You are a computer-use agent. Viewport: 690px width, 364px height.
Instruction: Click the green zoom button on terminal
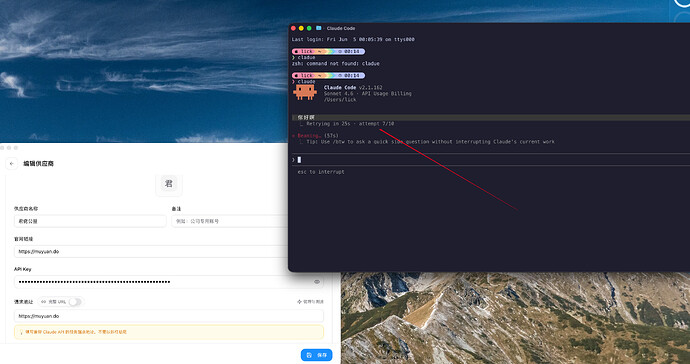(x=309, y=28)
